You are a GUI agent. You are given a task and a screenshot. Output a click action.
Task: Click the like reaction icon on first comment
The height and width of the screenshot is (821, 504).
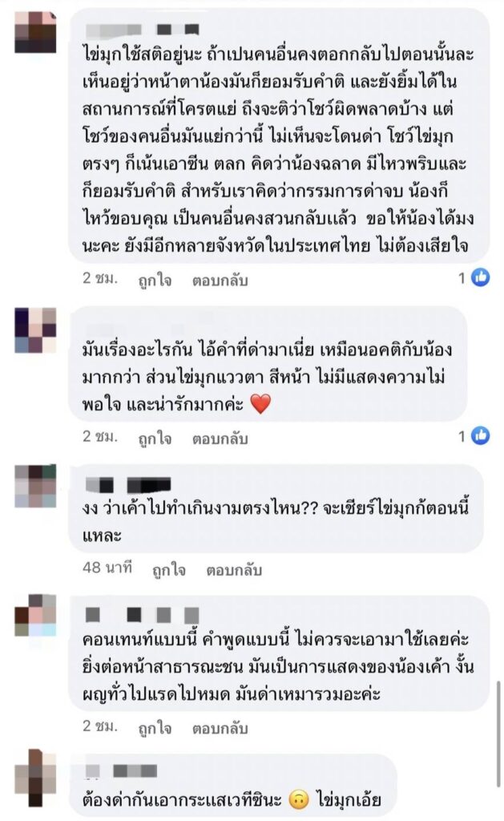(481, 277)
